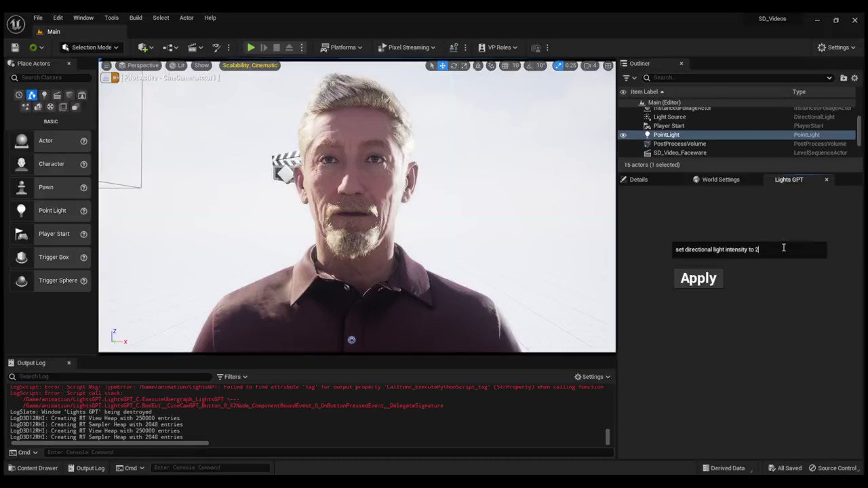868x488 pixels.
Task: Toggle PointLight visibility eye in Outliner
Action: (x=623, y=134)
